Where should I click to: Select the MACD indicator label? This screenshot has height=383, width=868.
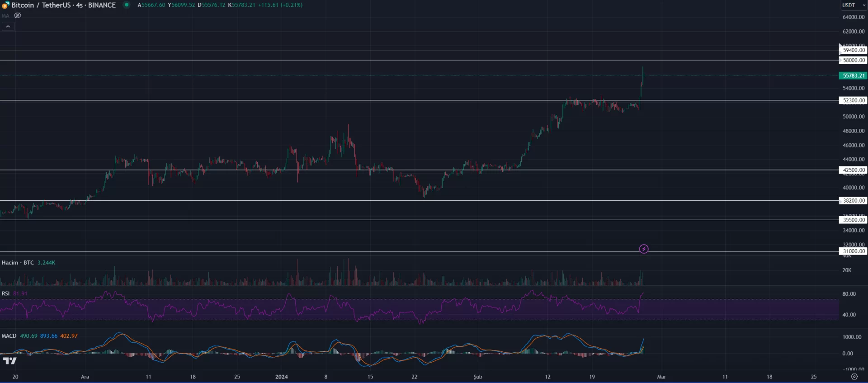9,336
